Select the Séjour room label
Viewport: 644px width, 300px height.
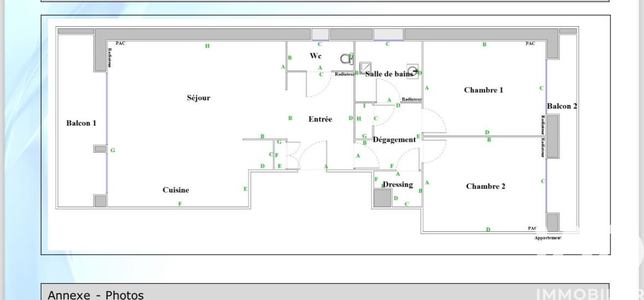(x=198, y=98)
